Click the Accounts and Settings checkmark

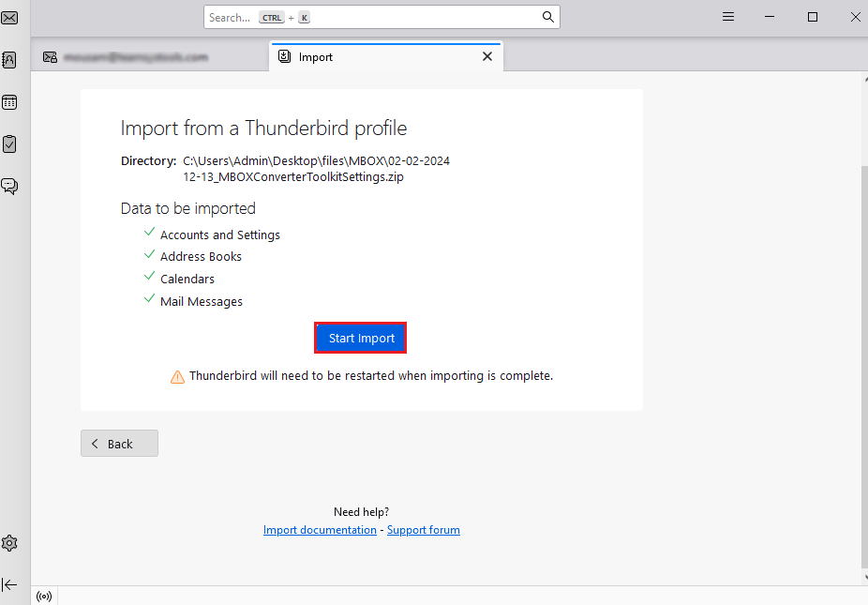click(x=149, y=232)
